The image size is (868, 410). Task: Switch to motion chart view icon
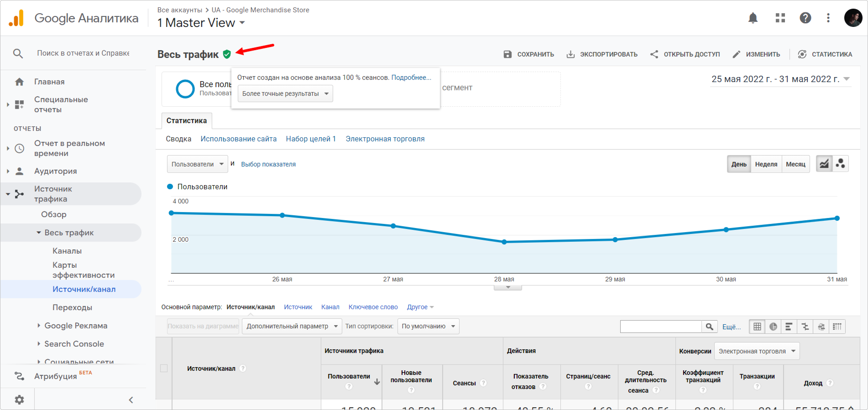tap(840, 164)
